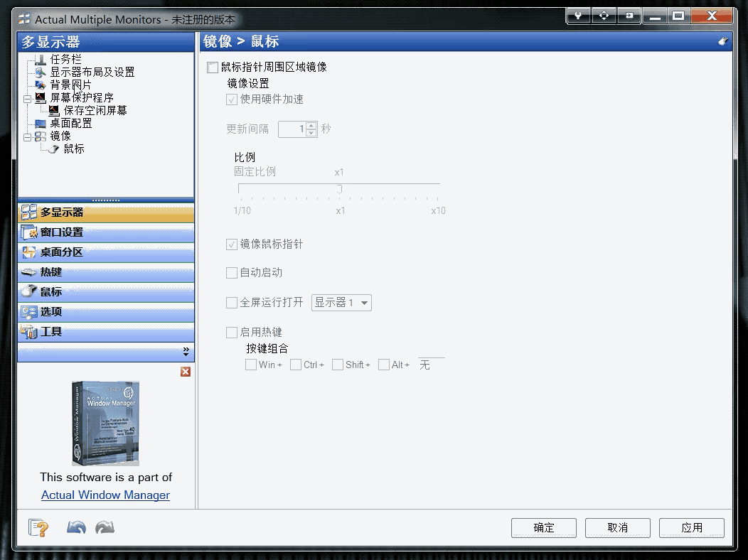Click the 窗口设置 section icon
This screenshot has height=560, width=748.
(x=29, y=232)
